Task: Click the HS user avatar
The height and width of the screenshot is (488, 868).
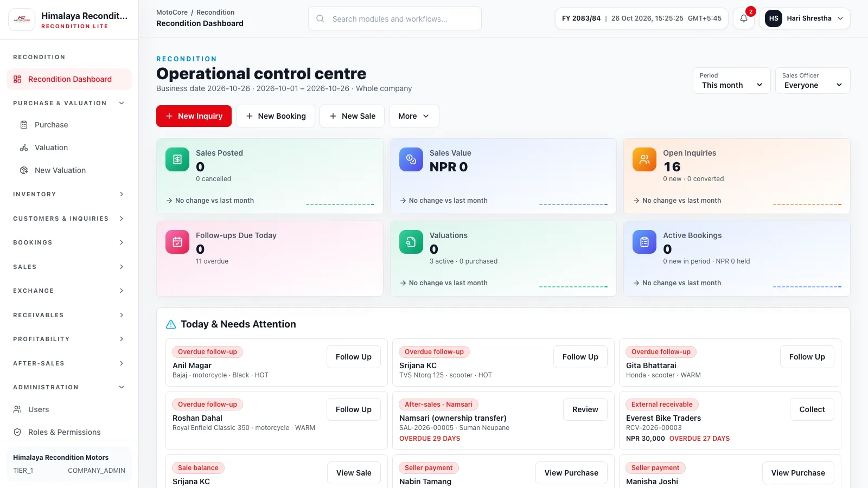Action: 774,18
